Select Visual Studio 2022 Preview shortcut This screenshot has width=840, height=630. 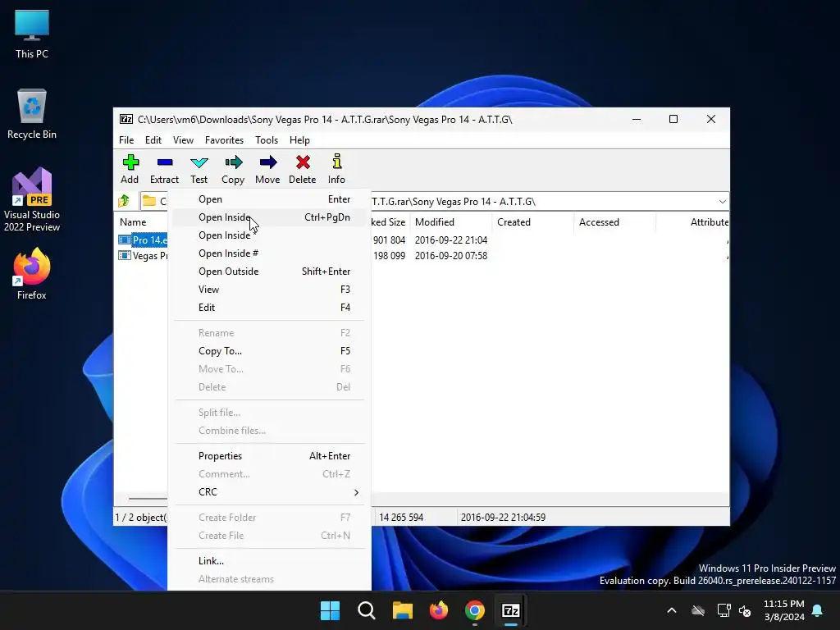click(32, 199)
